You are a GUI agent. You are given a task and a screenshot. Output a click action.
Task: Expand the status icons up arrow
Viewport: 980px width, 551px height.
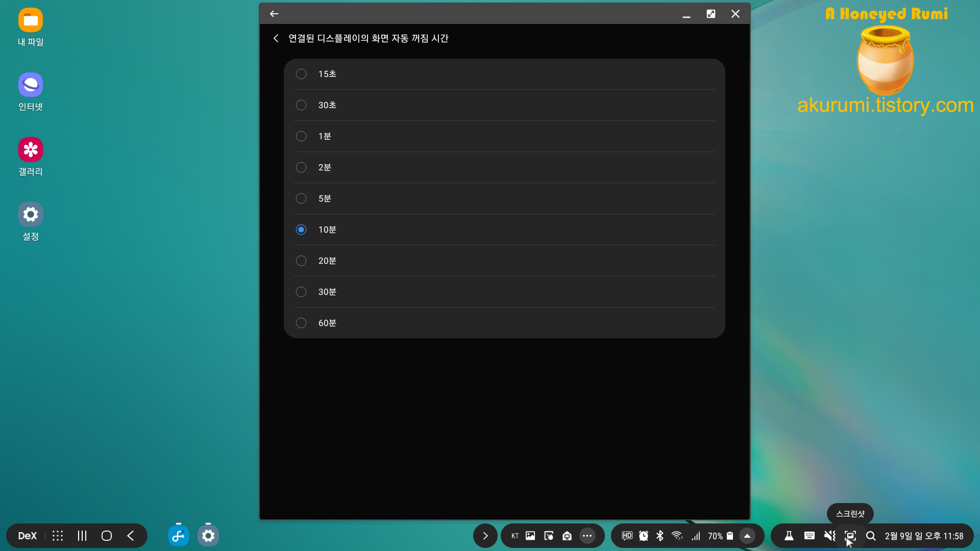[747, 536]
